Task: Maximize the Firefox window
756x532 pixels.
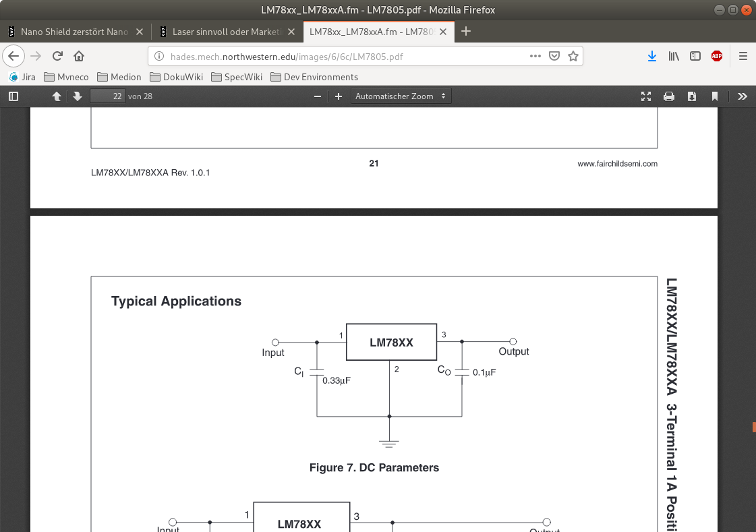Action: [733, 9]
